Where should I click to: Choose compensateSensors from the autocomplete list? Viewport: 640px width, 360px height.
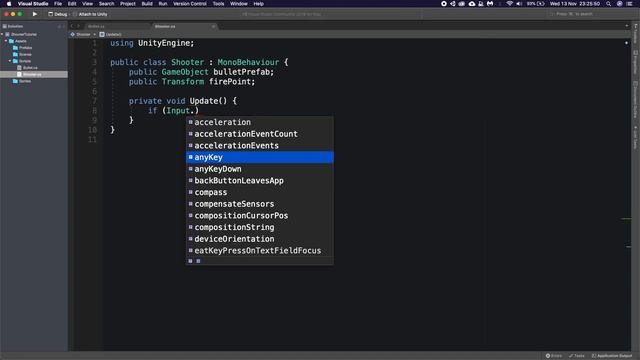260,204
